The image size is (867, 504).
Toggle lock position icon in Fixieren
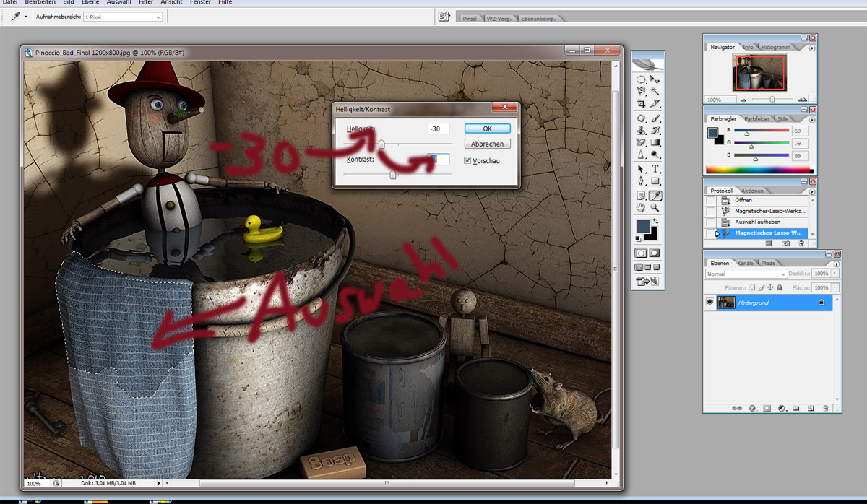coord(770,287)
